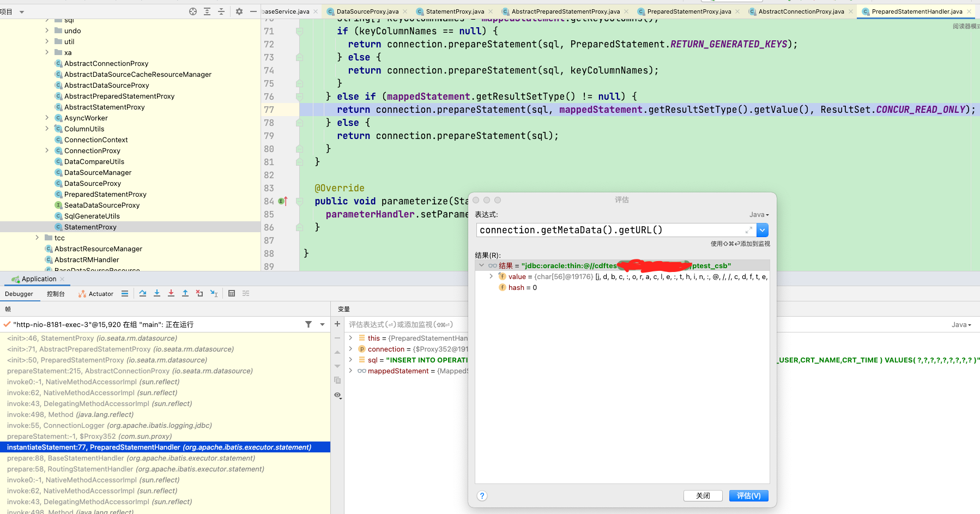The height and width of the screenshot is (514, 980).
Task: Click the Step Out debug icon
Action: [x=185, y=293]
